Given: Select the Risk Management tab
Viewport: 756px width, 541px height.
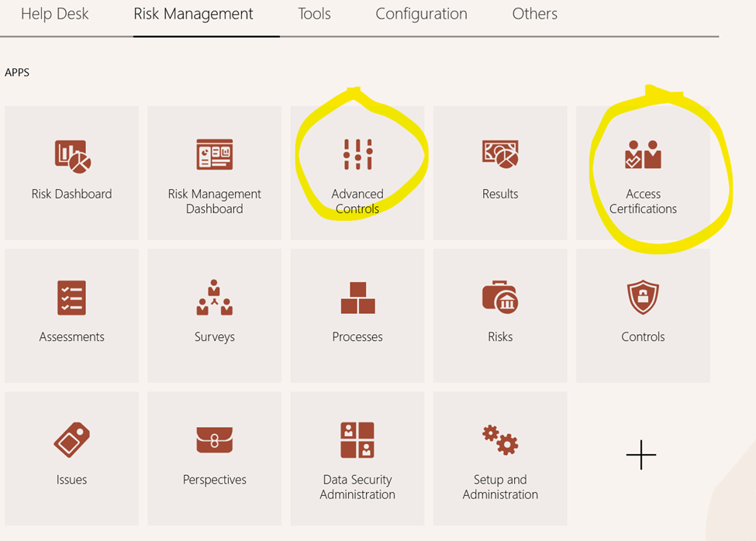Looking at the screenshot, I should [193, 14].
